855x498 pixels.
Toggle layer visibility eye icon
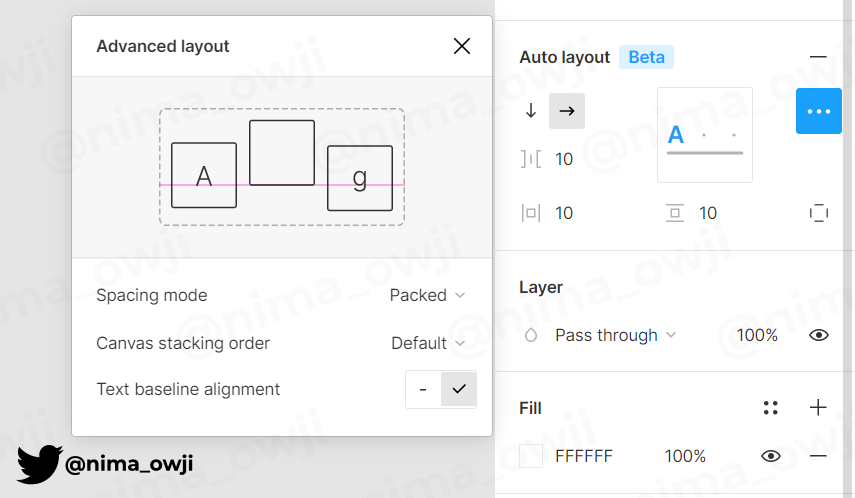click(818, 335)
